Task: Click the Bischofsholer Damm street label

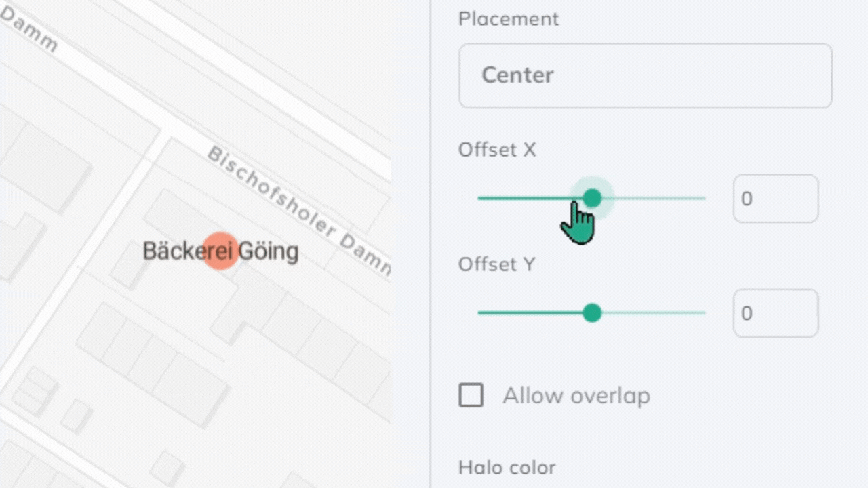Action: (x=298, y=211)
